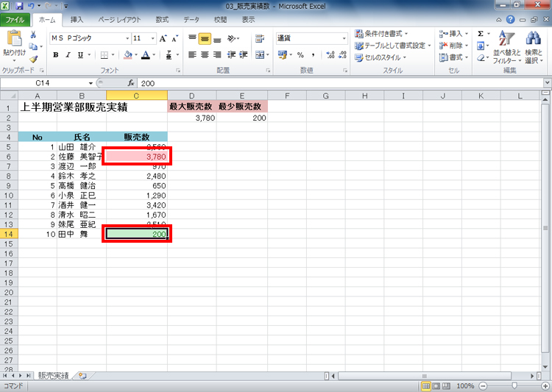Open 条件付き書式 dropdown
The height and width of the screenshot is (392, 552).
click(381, 34)
